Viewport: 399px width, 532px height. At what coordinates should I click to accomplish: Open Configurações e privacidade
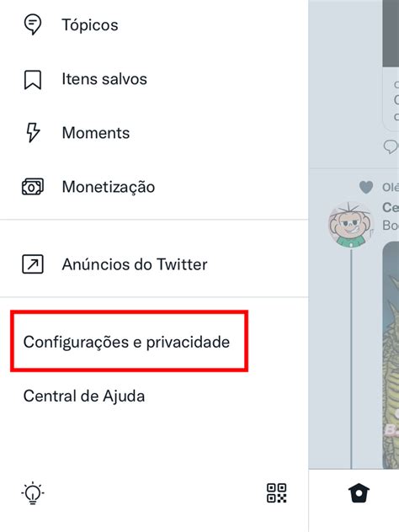pyautogui.click(x=126, y=342)
